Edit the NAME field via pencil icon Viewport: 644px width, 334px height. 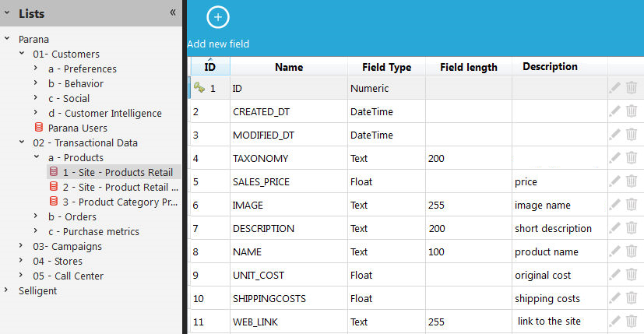[x=615, y=251]
